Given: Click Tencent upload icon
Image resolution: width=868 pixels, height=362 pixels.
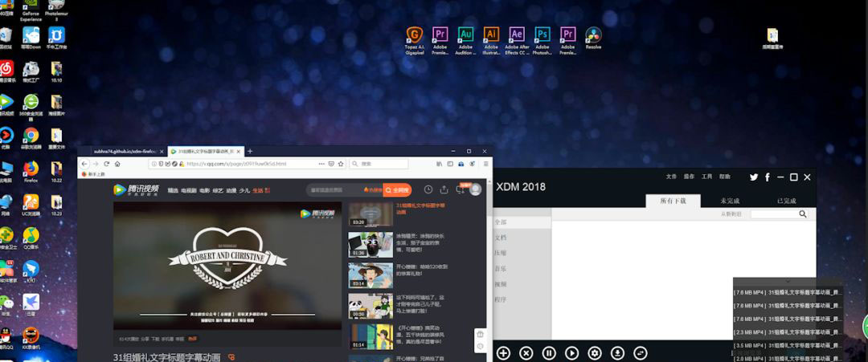Looking at the screenshot, I should pos(444,189).
